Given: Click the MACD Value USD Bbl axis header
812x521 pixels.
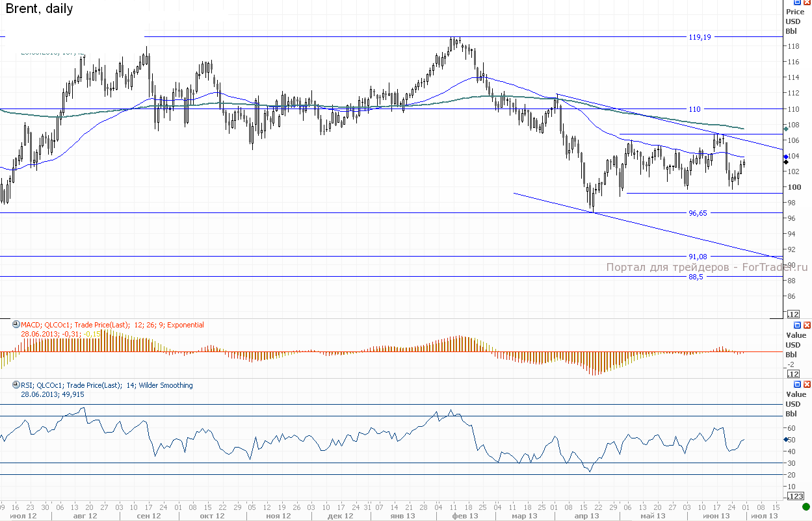Looking at the screenshot, I should (x=796, y=345).
